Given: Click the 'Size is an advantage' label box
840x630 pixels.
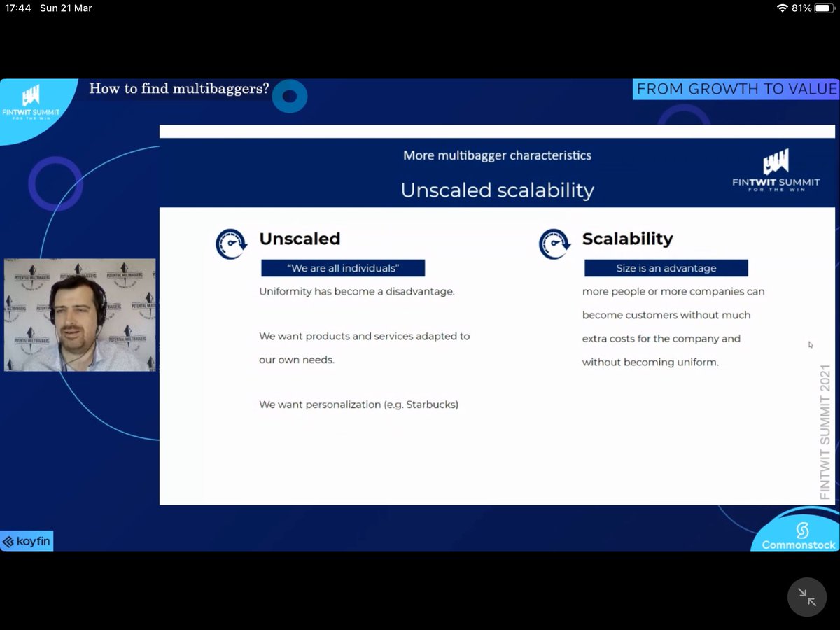Looking at the screenshot, I should [666, 268].
